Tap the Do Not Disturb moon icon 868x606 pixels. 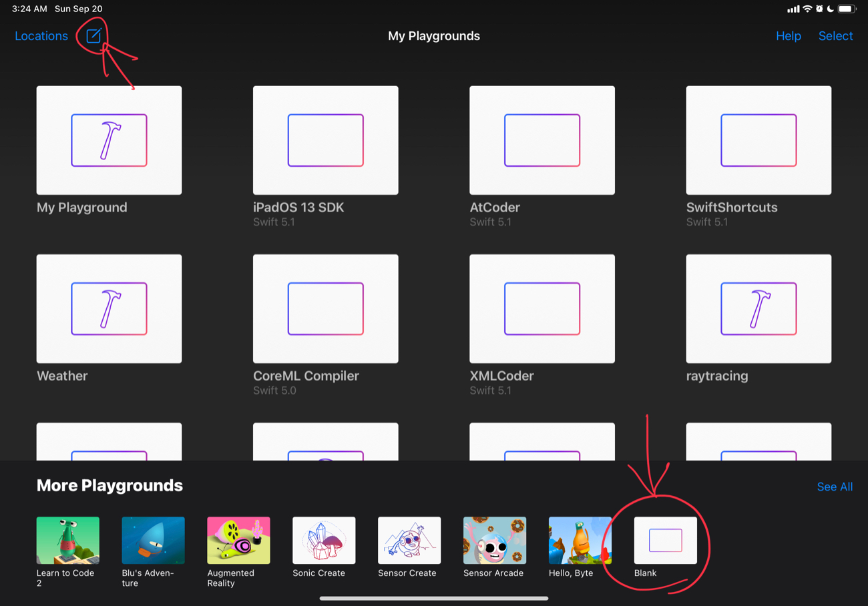[830, 9]
